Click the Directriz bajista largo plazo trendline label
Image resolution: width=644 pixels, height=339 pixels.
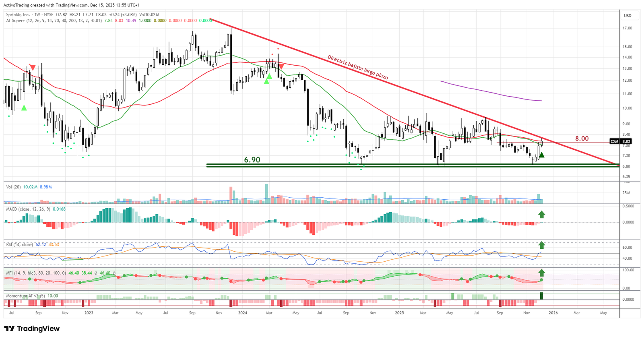pyautogui.click(x=357, y=67)
